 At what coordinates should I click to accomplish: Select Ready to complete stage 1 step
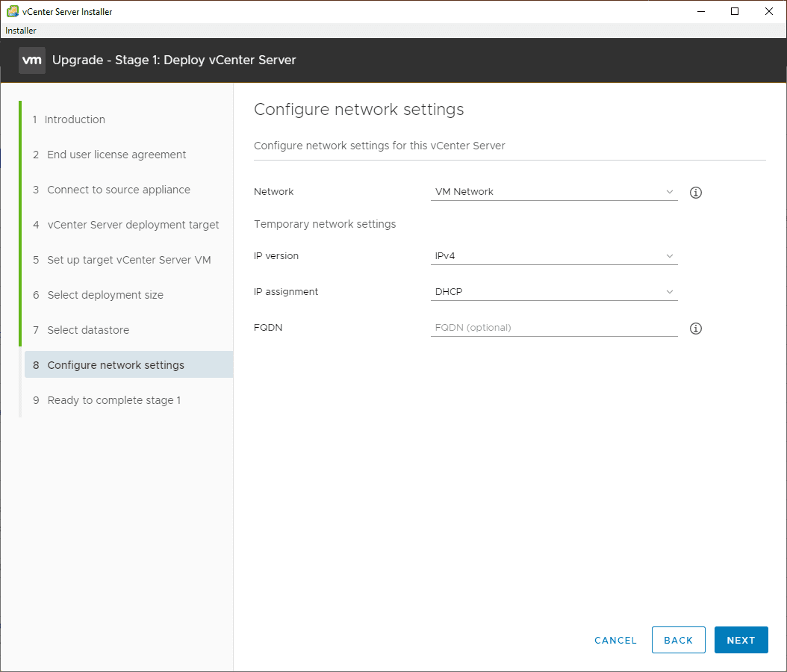(x=113, y=400)
